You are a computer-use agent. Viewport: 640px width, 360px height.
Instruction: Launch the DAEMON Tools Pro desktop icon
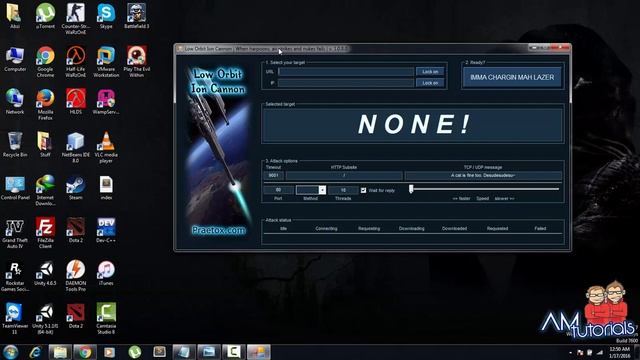76,276
